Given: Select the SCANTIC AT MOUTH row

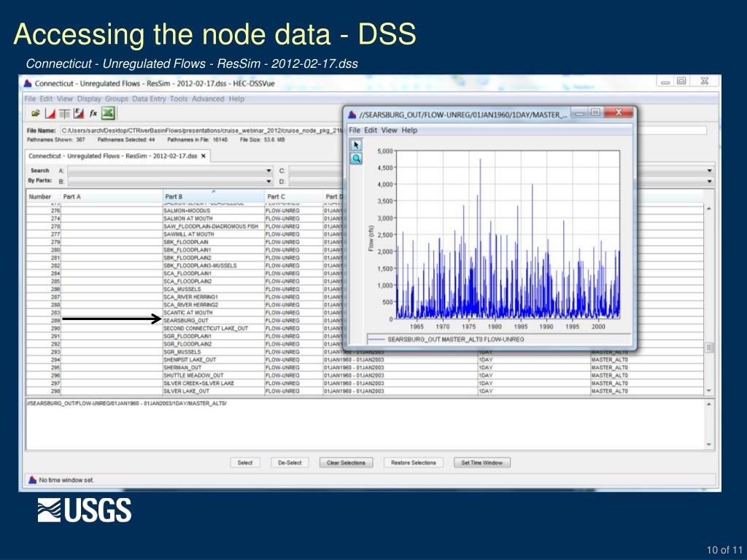Looking at the screenshot, I should (365, 312).
